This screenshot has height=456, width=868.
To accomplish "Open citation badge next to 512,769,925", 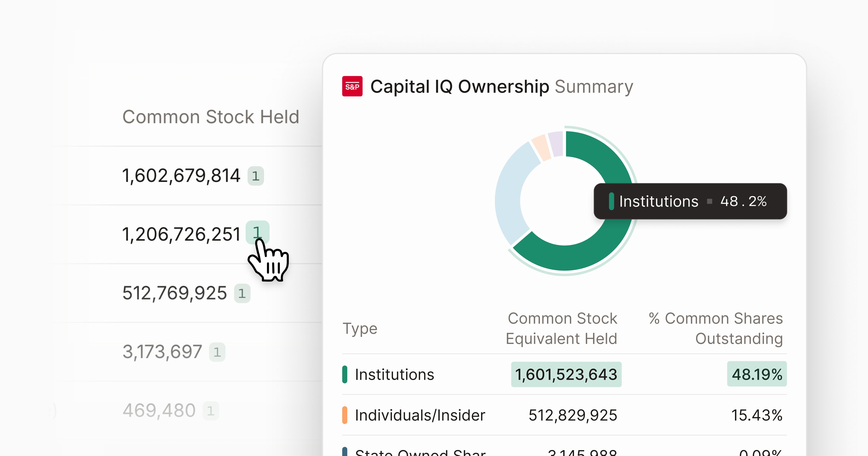I will [242, 293].
